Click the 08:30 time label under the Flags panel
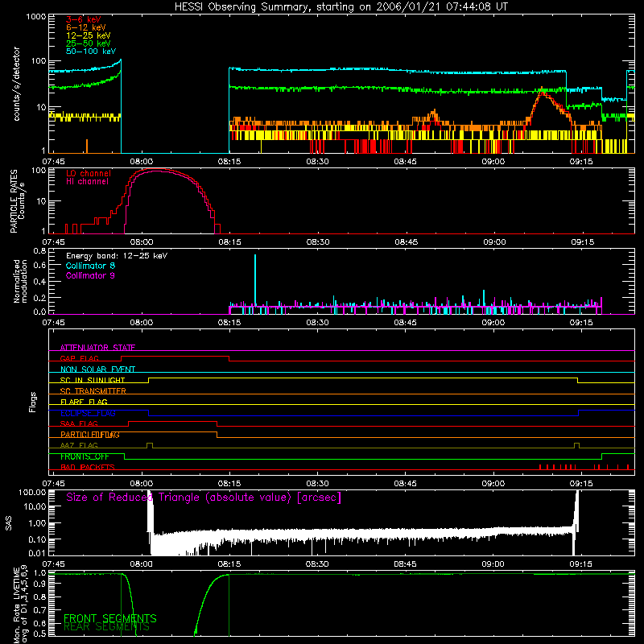 317,484
